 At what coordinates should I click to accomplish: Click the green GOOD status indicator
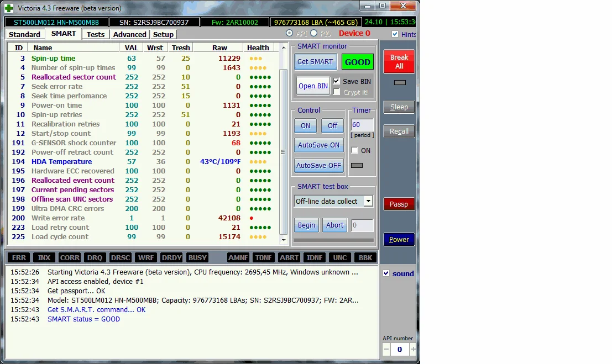[x=358, y=62]
